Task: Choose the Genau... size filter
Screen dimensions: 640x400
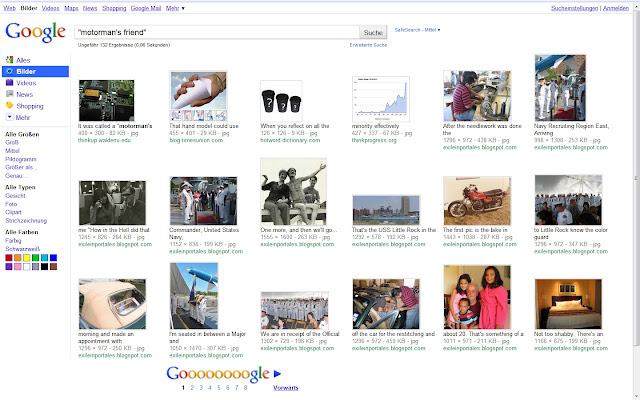Action: click(16, 176)
